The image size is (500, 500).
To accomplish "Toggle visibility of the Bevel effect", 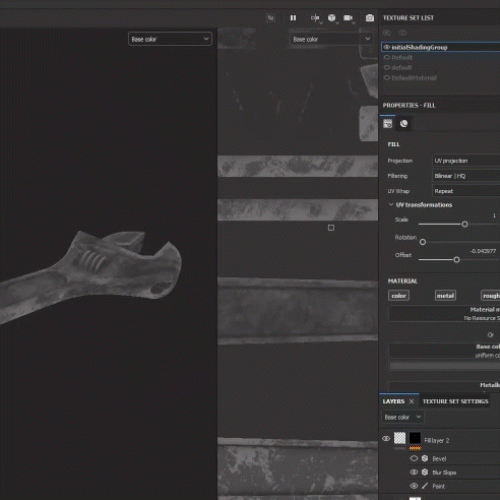I will (414, 458).
